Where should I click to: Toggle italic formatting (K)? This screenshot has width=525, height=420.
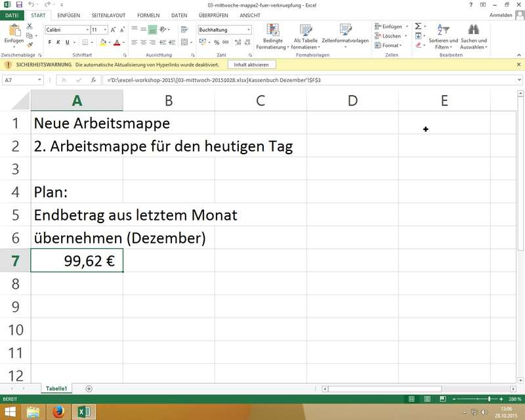59,42
